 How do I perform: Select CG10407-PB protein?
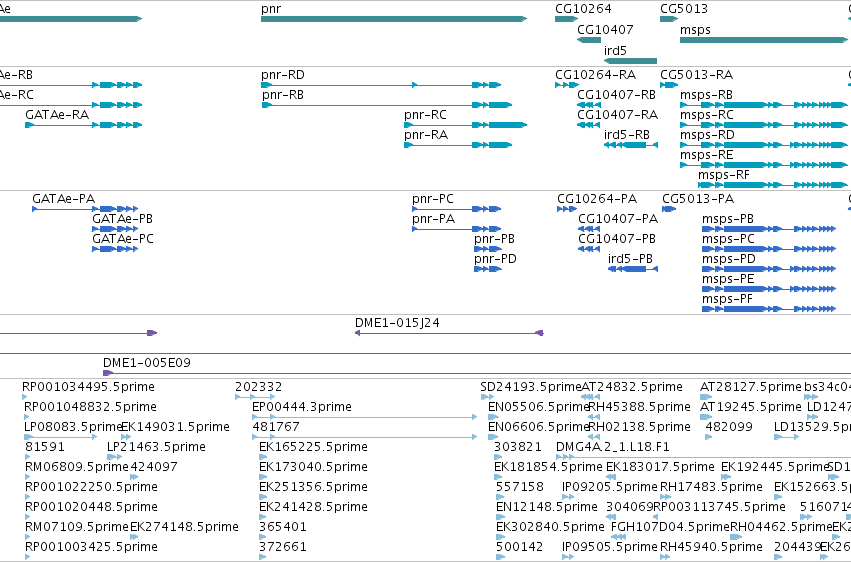click(589, 250)
